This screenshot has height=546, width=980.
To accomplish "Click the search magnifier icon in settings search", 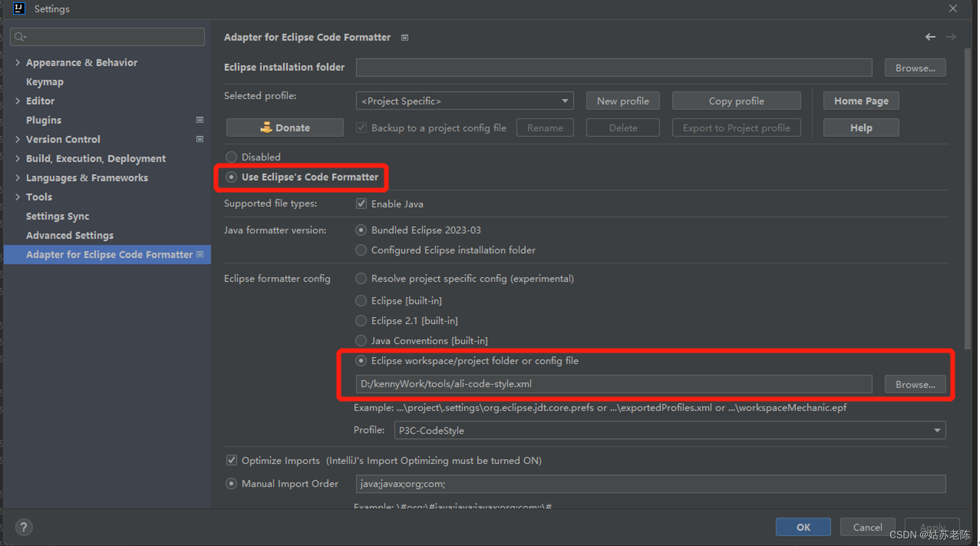I will pyautogui.click(x=20, y=37).
